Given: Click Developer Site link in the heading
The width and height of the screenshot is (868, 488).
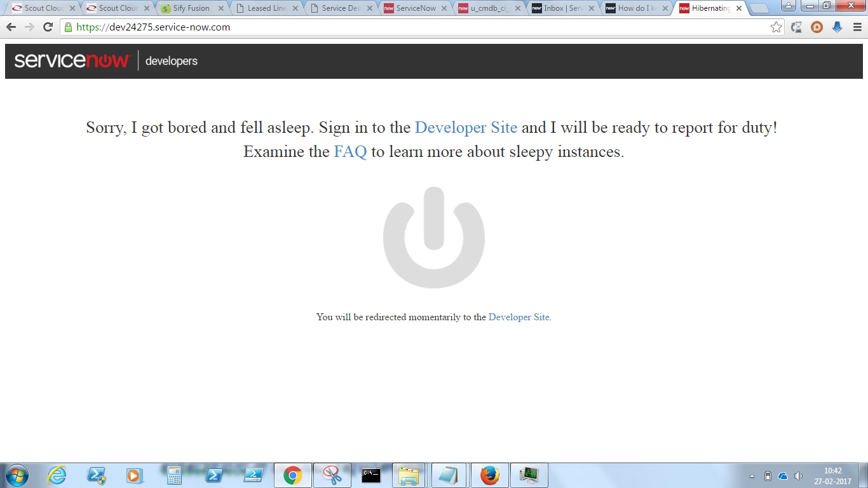Looking at the screenshot, I should [466, 128].
